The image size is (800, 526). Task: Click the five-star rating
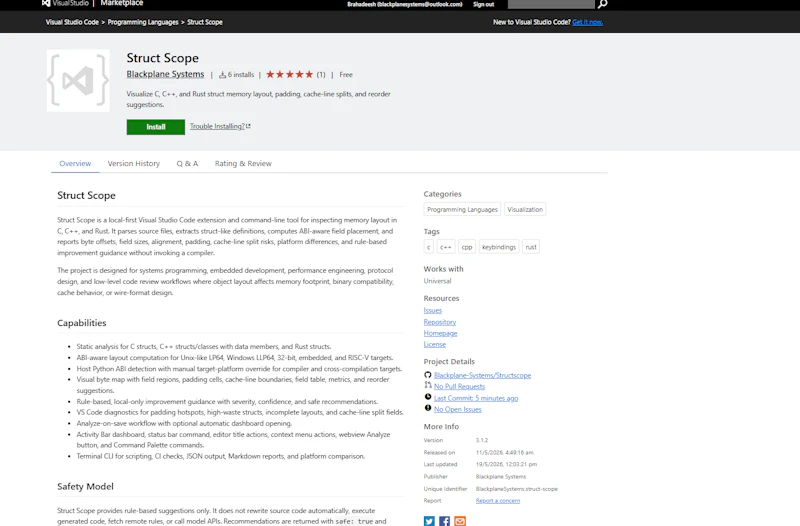(289, 74)
